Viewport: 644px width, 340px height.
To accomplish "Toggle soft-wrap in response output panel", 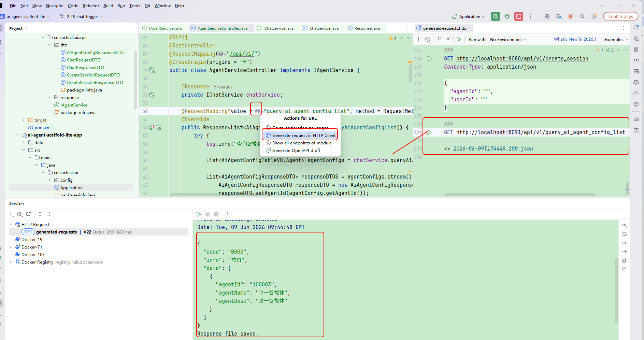I will tap(624, 234).
